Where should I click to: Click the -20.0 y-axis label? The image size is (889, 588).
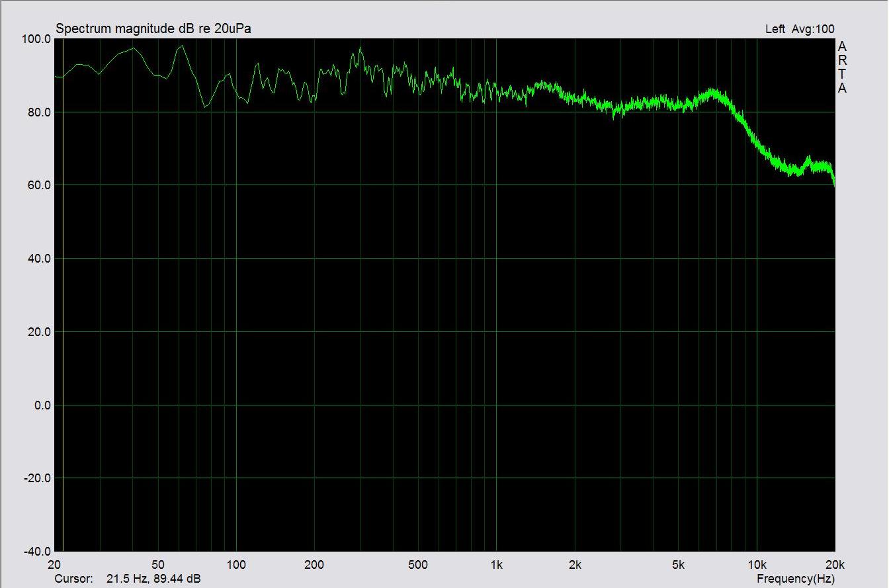(x=38, y=478)
